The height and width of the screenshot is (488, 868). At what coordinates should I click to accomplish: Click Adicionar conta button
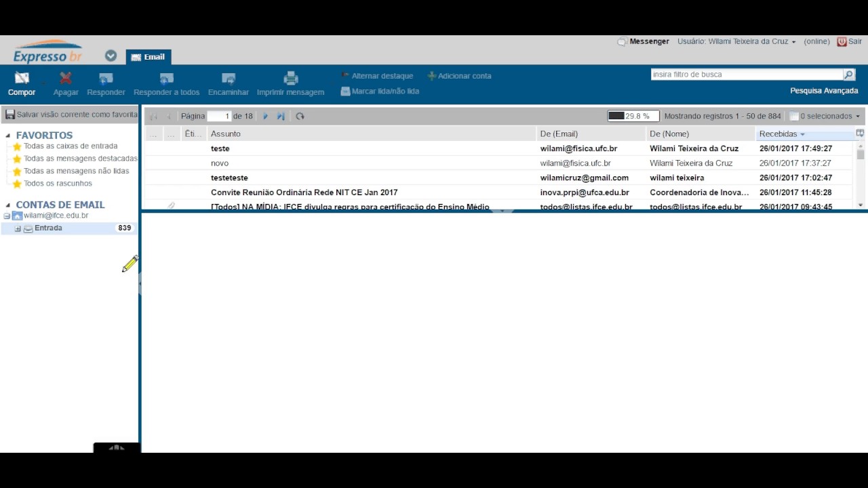pyautogui.click(x=459, y=76)
